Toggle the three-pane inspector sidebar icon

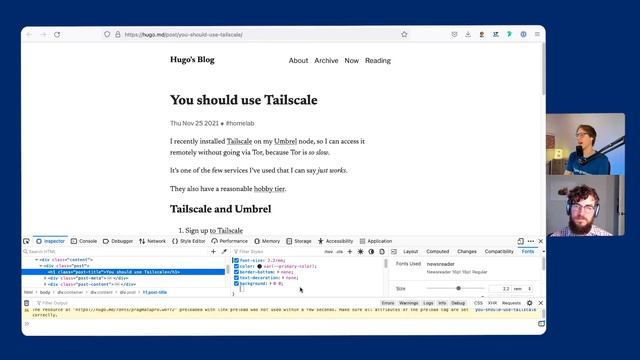click(x=394, y=252)
